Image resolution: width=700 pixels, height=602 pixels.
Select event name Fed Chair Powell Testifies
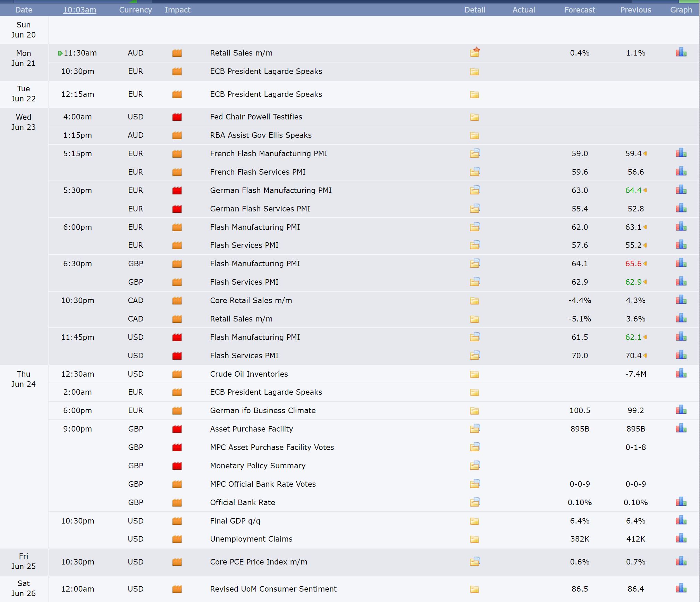256,117
